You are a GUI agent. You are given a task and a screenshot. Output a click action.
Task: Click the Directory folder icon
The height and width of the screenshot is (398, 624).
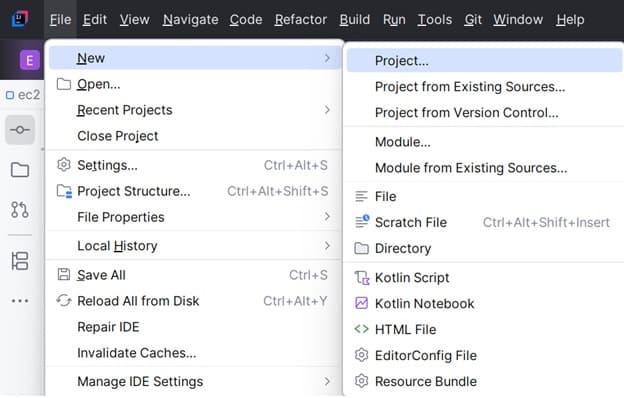tap(361, 248)
